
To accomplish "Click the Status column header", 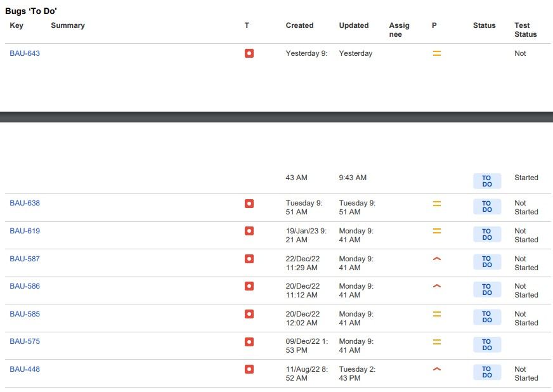I will (485, 25).
